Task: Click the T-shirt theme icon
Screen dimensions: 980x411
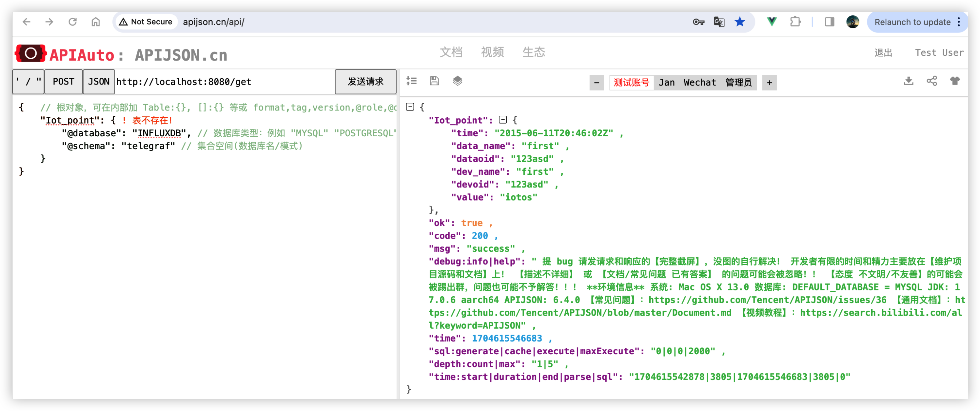Action: point(954,81)
